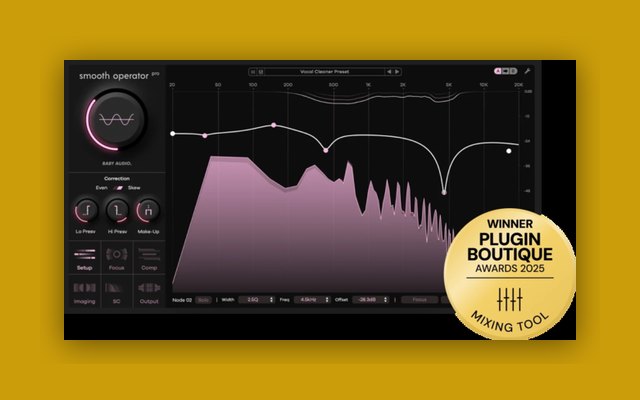The image size is (640, 400).
Task: Click the Skew label
Action: coord(134,188)
